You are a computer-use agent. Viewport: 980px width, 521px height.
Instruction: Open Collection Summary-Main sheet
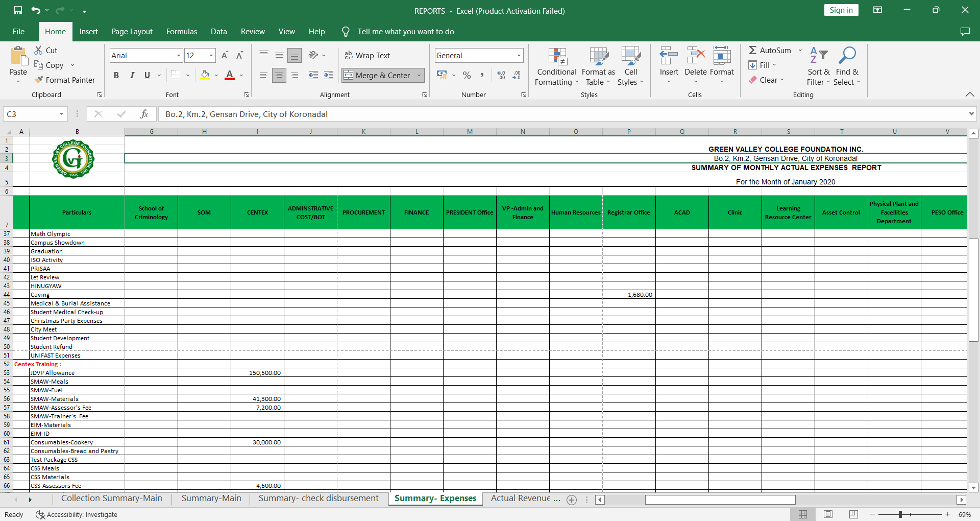112,499
